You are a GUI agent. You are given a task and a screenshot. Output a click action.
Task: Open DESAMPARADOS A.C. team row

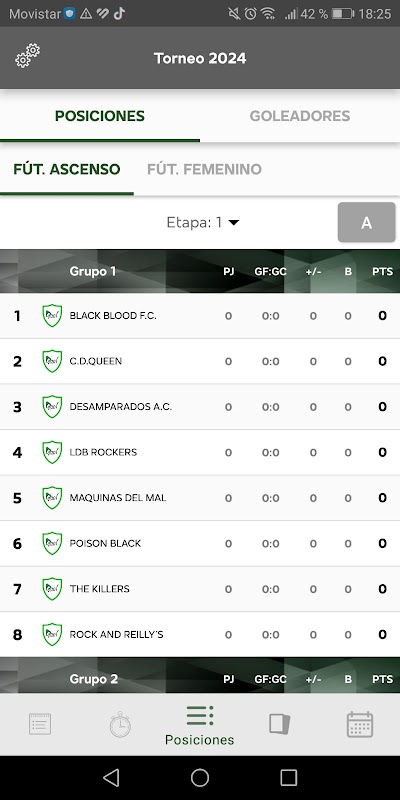200,407
